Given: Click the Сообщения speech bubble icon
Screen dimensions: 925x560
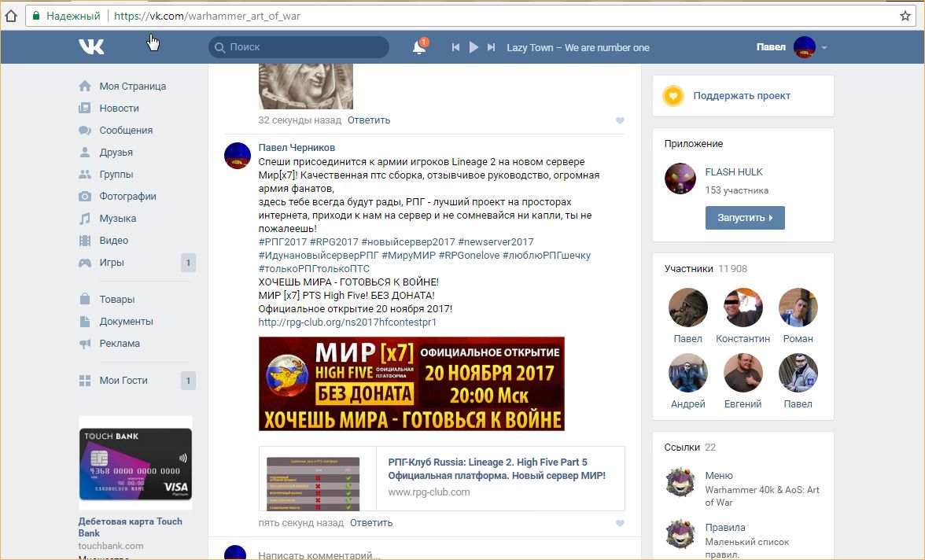Looking at the screenshot, I should (85, 131).
